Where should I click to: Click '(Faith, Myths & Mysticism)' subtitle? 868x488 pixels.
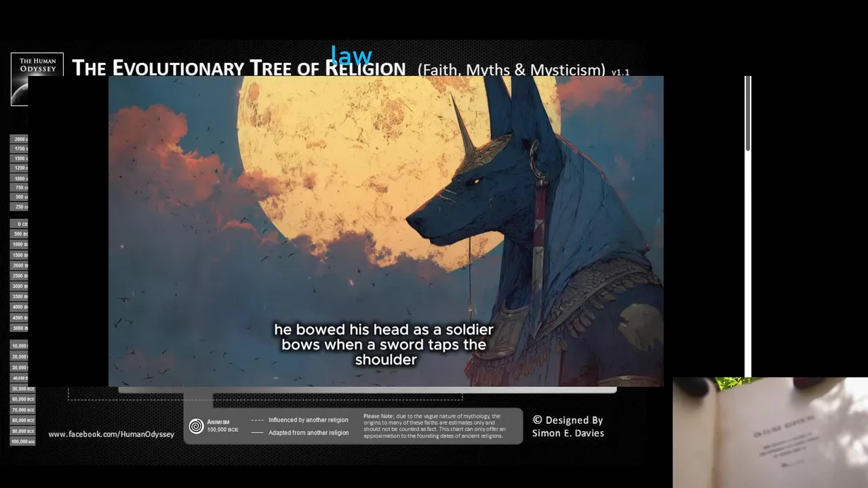coord(511,69)
